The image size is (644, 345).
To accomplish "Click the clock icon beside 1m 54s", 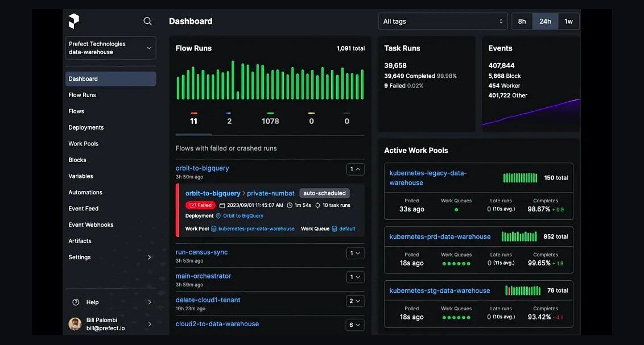I will 290,205.
